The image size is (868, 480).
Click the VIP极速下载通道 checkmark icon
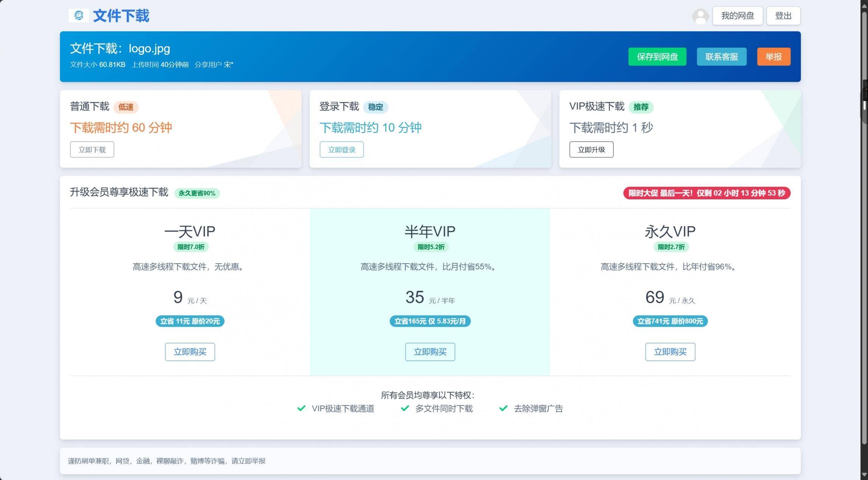(301, 408)
